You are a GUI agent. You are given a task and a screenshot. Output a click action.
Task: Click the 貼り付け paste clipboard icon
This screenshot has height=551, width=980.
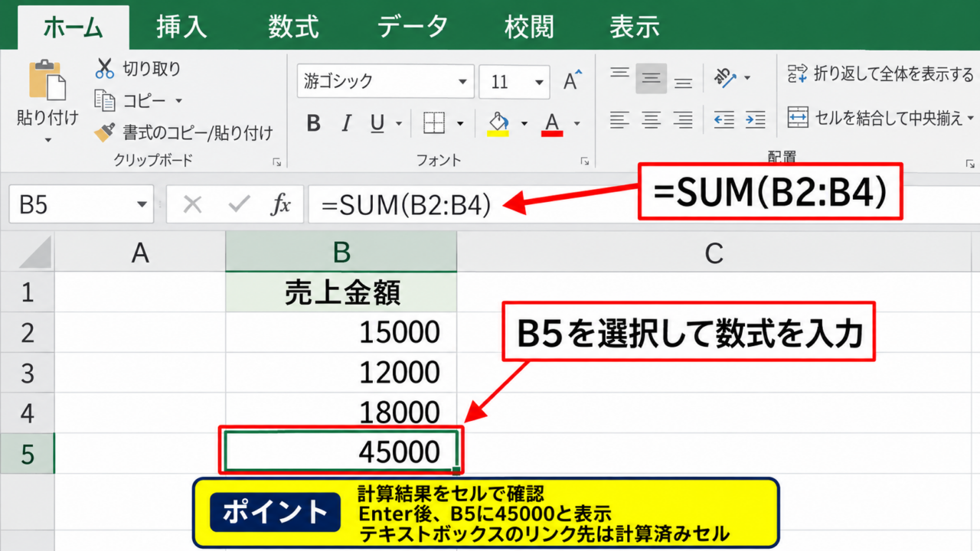point(47,80)
